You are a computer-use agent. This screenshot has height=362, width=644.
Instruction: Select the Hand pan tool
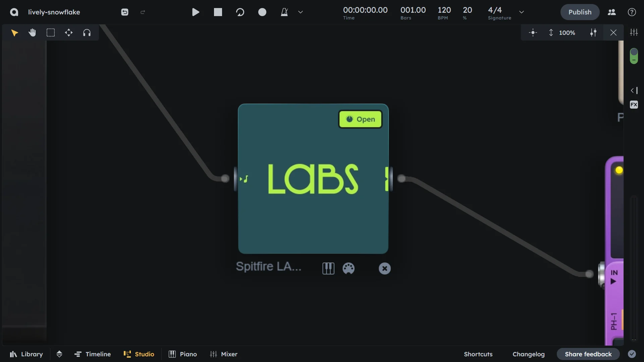[32, 33]
